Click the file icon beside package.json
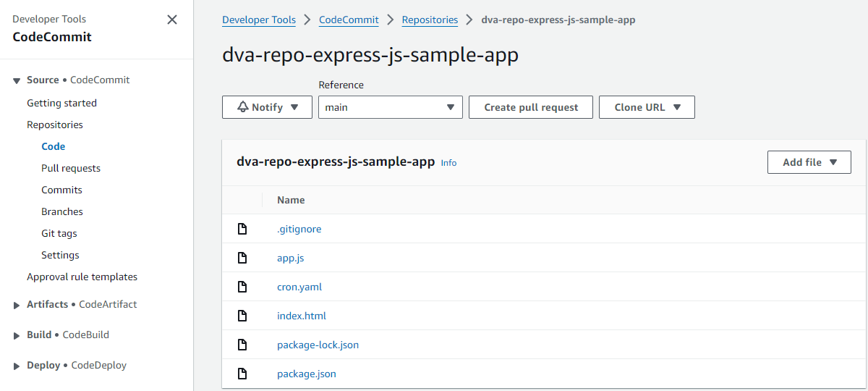Image resolution: width=868 pixels, height=391 pixels. point(243,374)
